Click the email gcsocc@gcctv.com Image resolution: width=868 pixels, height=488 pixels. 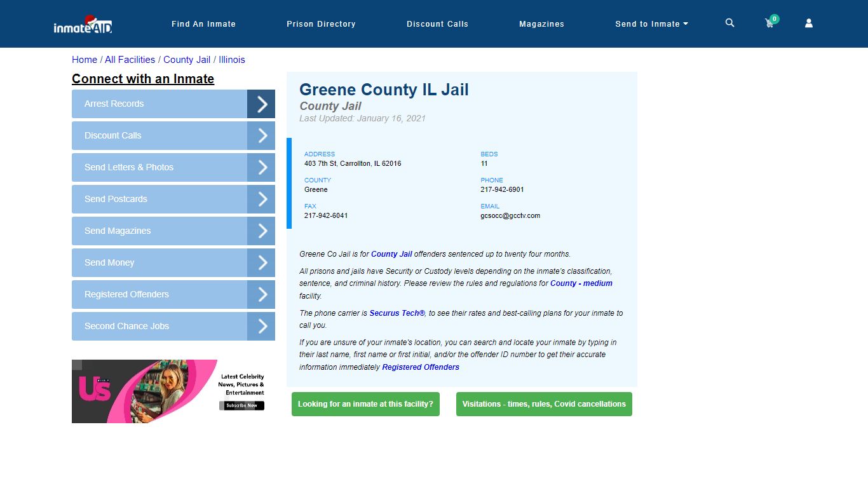tap(510, 215)
